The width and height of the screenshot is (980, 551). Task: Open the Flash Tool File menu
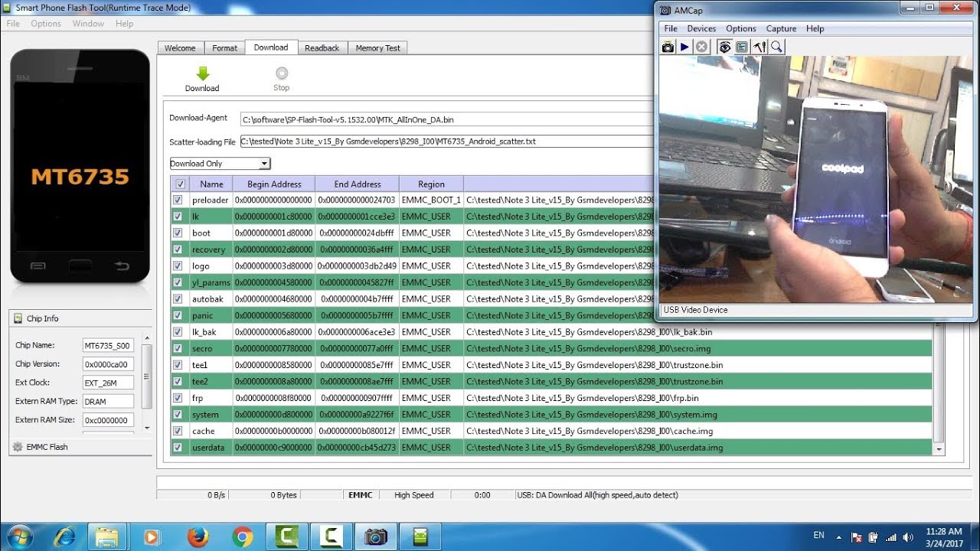[13, 24]
